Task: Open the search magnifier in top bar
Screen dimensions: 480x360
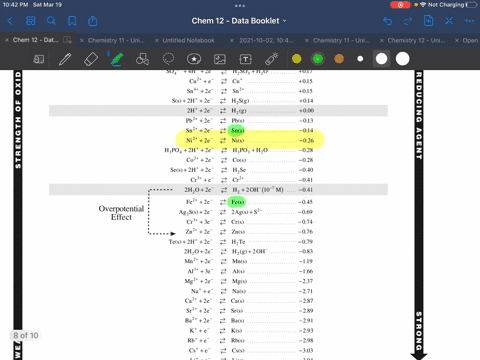Action: tap(51, 21)
